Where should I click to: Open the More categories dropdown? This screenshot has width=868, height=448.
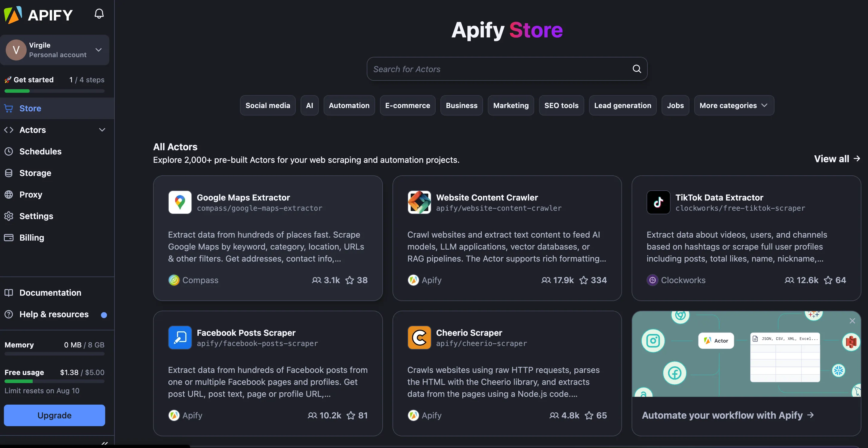(734, 106)
